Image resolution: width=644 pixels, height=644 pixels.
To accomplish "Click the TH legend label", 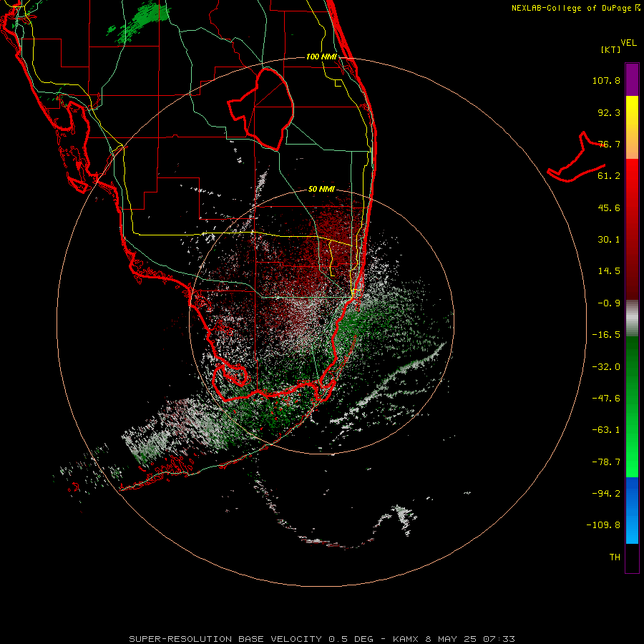I will click(x=615, y=557).
